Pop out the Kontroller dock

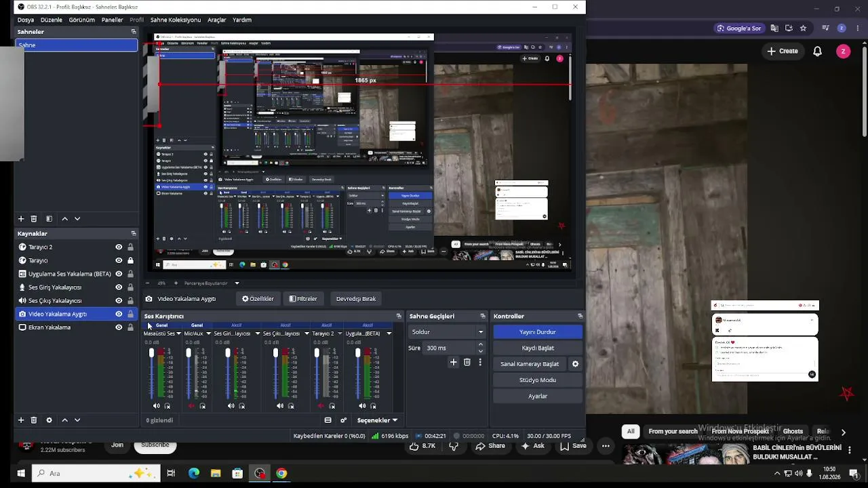point(580,317)
